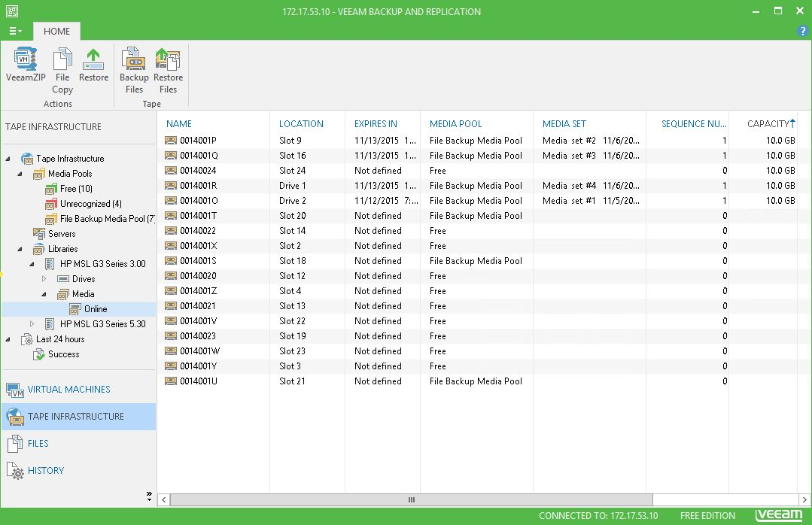The image size is (812, 525).
Task: Click the Backup Files tape icon
Action: click(134, 59)
